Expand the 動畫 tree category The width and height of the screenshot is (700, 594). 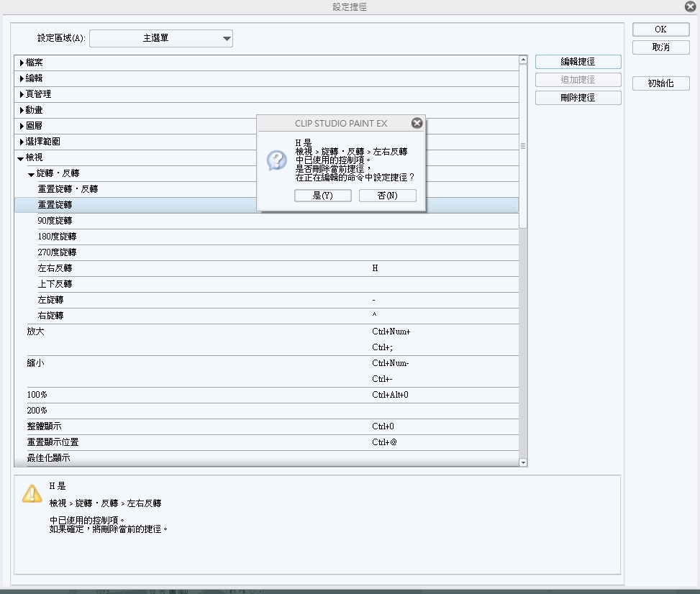coord(22,110)
